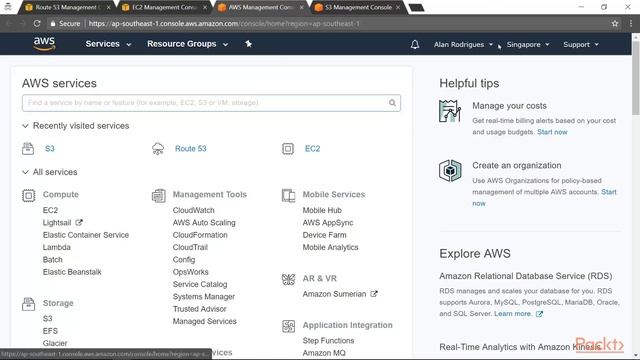Close the S3 Management Console tab
640x360 pixels.
pos(398,7)
